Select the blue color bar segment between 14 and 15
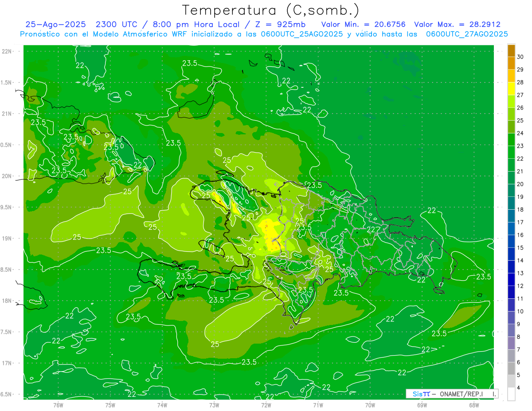 (x=511, y=254)
